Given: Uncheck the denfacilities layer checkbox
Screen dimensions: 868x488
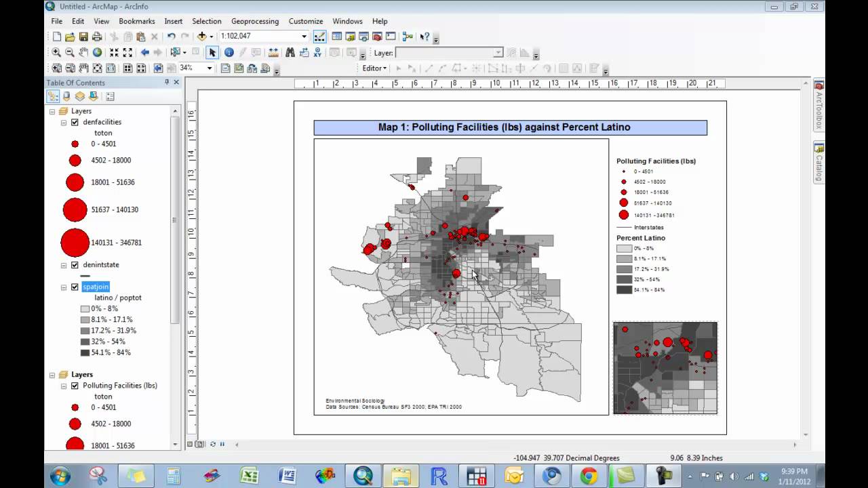Looking at the screenshot, I should 75,122.
